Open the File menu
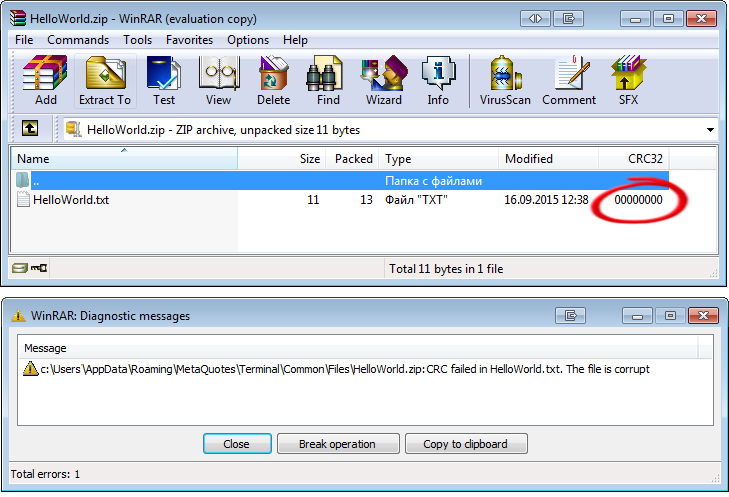 click(x=24, y=40)
